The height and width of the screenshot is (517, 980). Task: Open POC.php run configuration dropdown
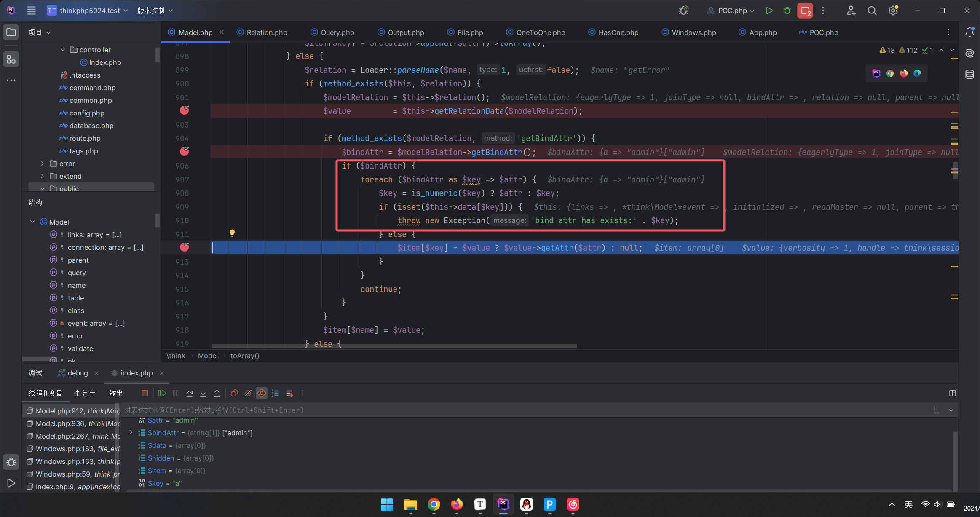coord(731,11)
